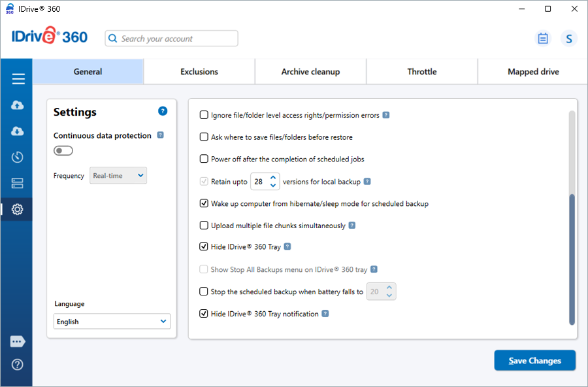Click the help icon beside Settings heading
The width and height of the screenshot is (588, 387).
click(x=163, y=111)
